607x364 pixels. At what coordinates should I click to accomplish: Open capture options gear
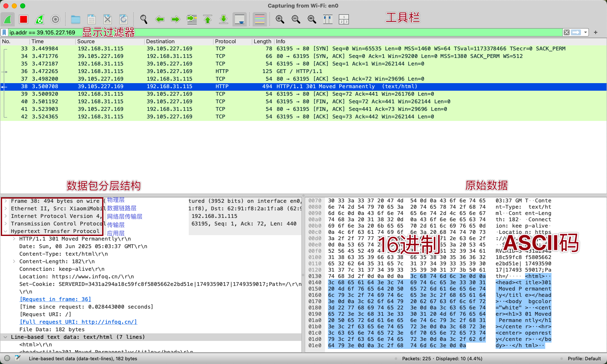coord(55,19)
